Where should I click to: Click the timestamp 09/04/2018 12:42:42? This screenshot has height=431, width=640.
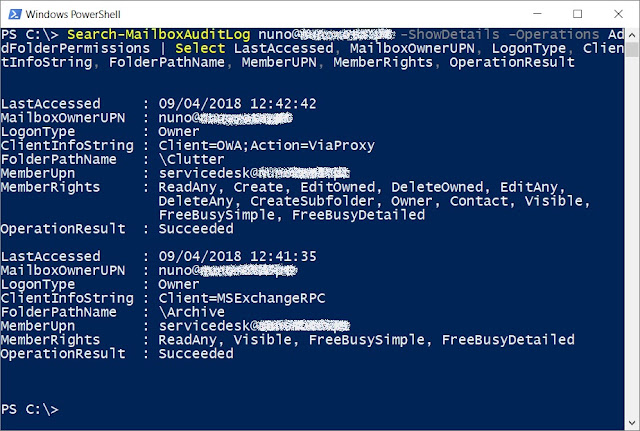pyautogui.click(x=237, y=104)
